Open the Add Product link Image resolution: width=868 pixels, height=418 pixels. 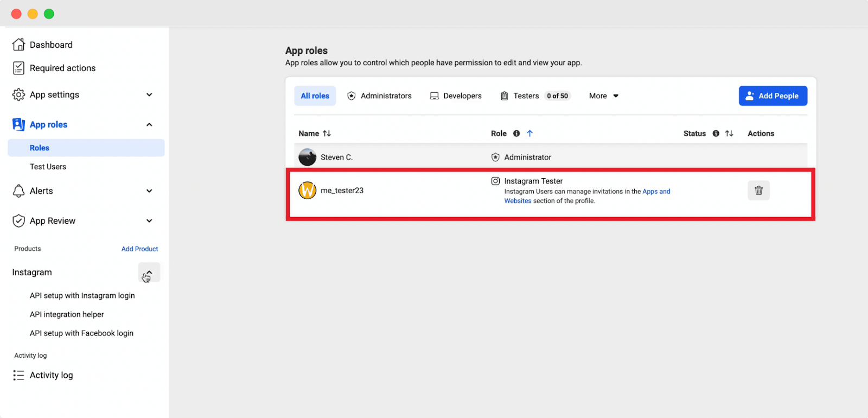[x=139, y=249]
